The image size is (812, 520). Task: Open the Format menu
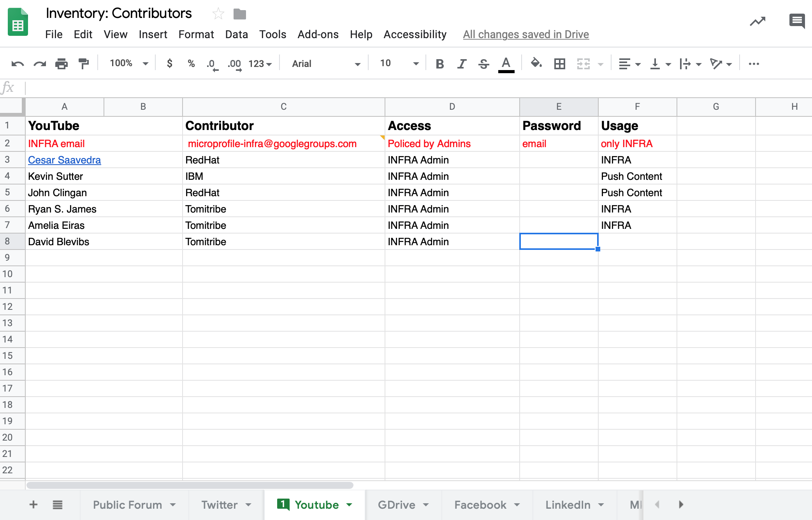click(x=196, y=35)
